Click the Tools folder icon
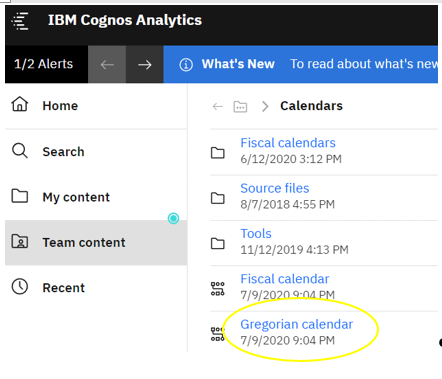The height and width of the screenshot is (379, 442). point(218,243)
